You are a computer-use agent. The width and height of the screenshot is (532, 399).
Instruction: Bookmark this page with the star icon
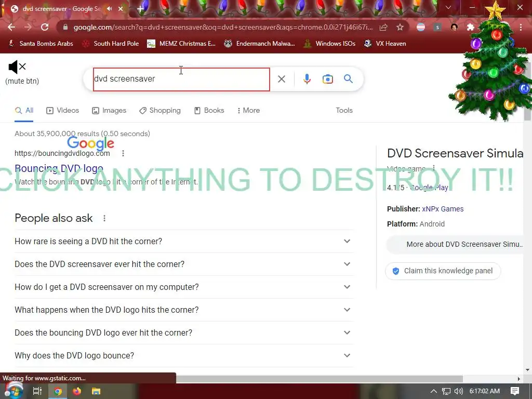400,27
